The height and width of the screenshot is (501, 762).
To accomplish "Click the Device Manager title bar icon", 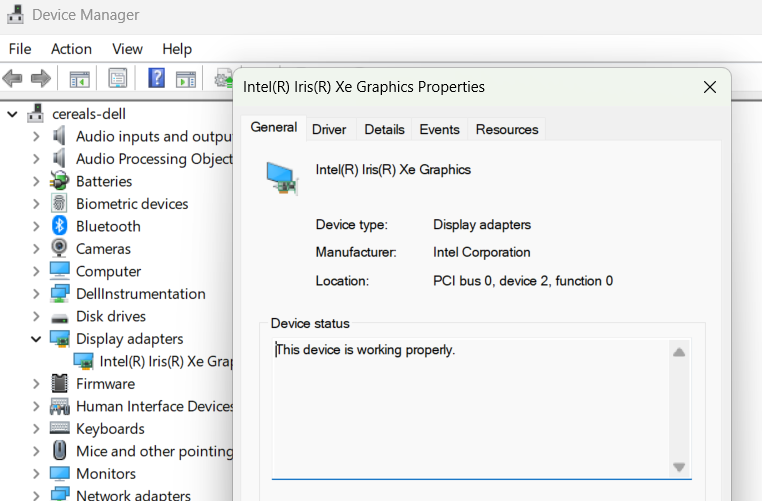I will 15,14.
